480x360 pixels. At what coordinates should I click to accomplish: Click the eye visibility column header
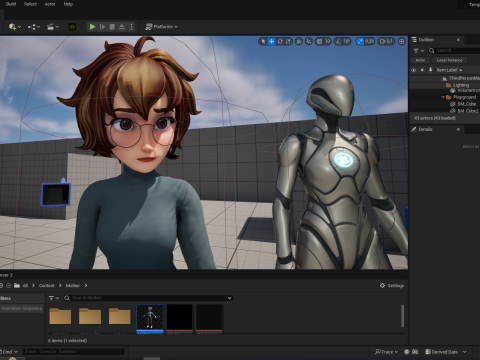[x=414, y=70]
